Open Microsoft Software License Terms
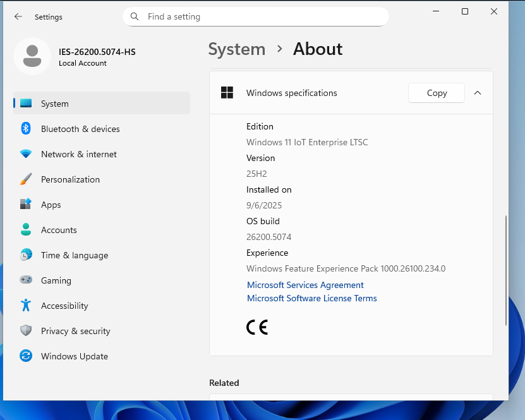The width and height of the screenshot is (525, 420). [x=311, y=298]
